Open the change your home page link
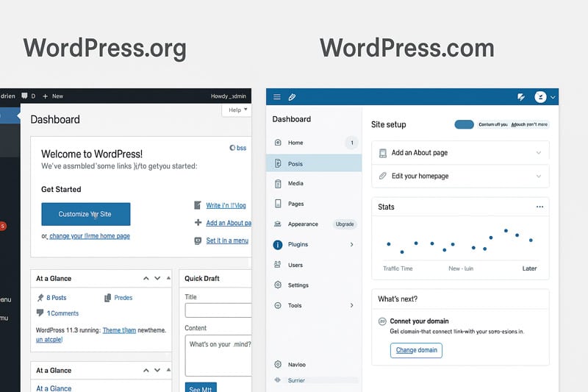 [x=90, y=236]
